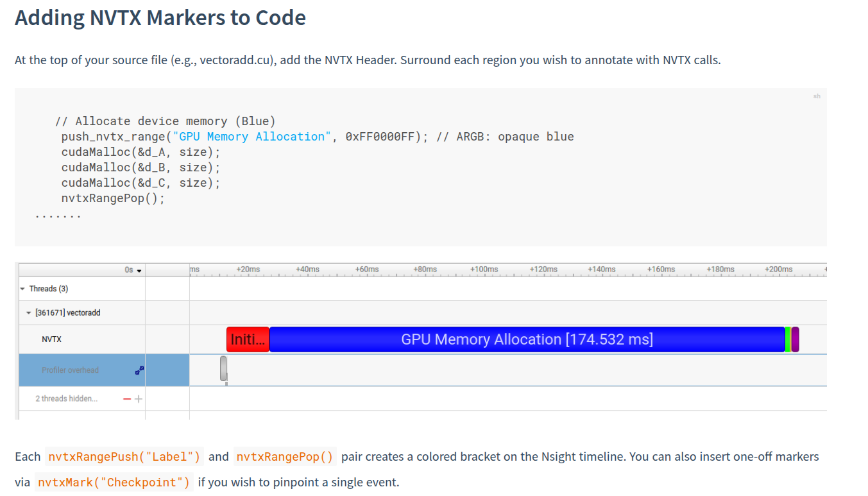Image resolution: width=868 pixels, height=496 pixels.
Task: Click the +80ms timeline tick label
Action: coord(425,269)
